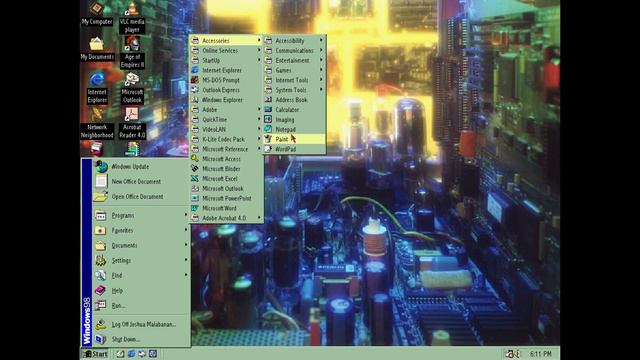Open My Computer desktop icon
The height and width of the screenshot is (360, 640).
[x=97, y=13]
